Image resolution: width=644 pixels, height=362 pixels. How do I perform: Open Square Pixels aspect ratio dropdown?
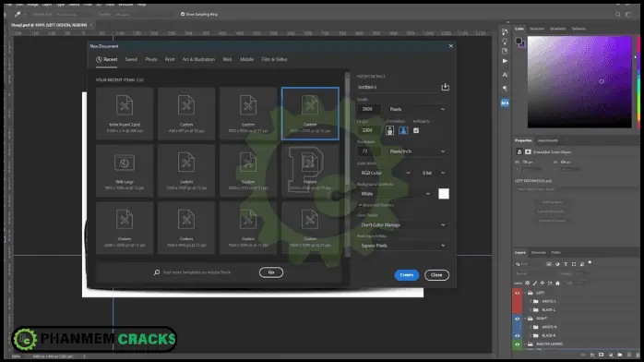(x=402, y=246)
